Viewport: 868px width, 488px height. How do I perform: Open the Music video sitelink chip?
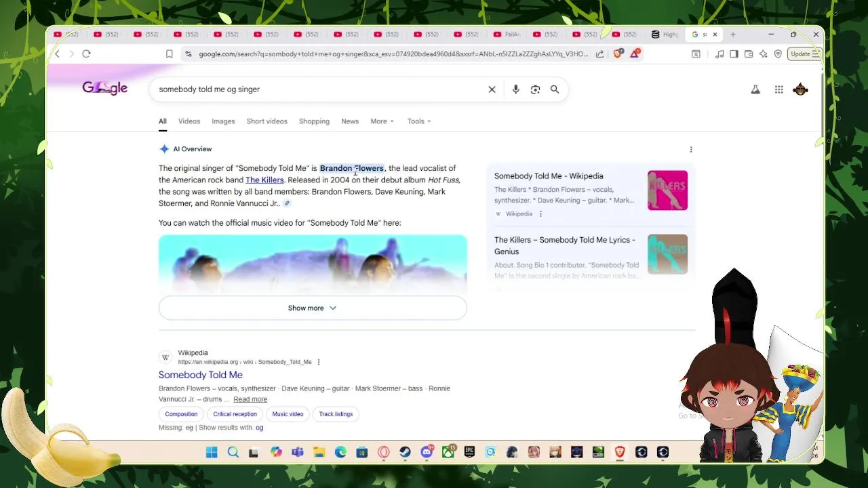click(x=288, y=414)
